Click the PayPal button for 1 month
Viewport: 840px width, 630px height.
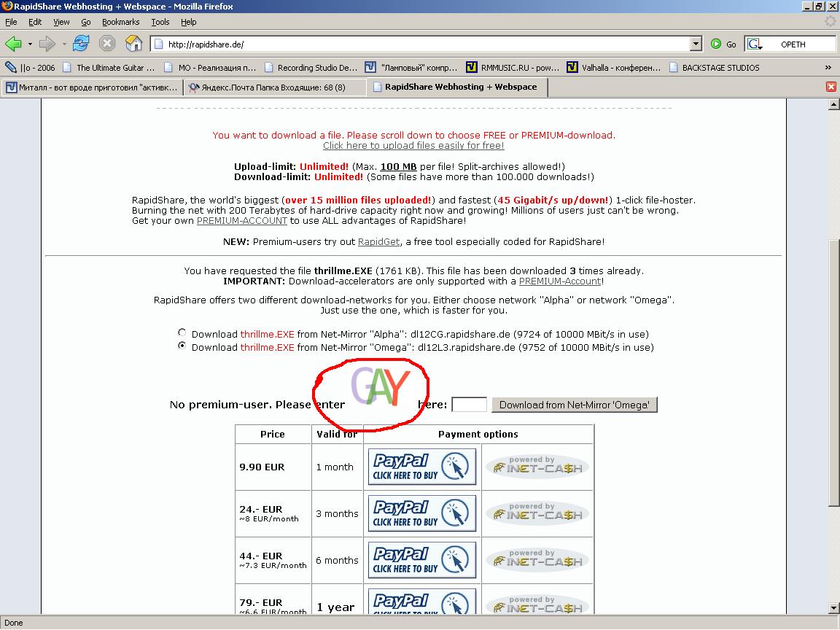tap(422, 467)
